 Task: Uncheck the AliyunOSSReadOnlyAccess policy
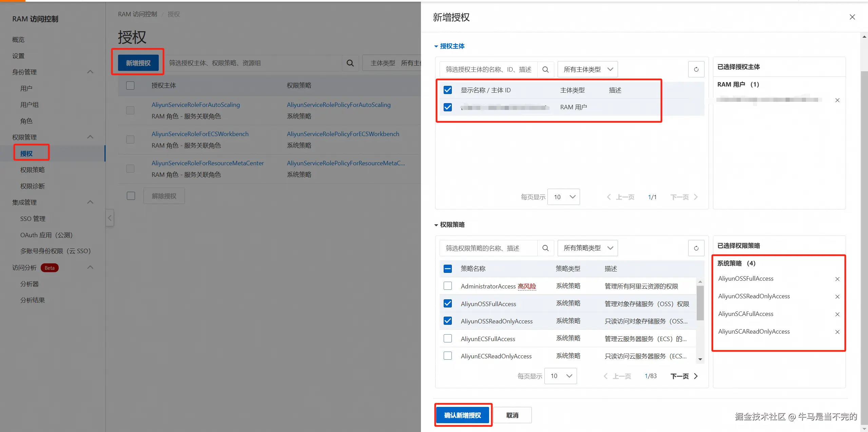(447, 321)
